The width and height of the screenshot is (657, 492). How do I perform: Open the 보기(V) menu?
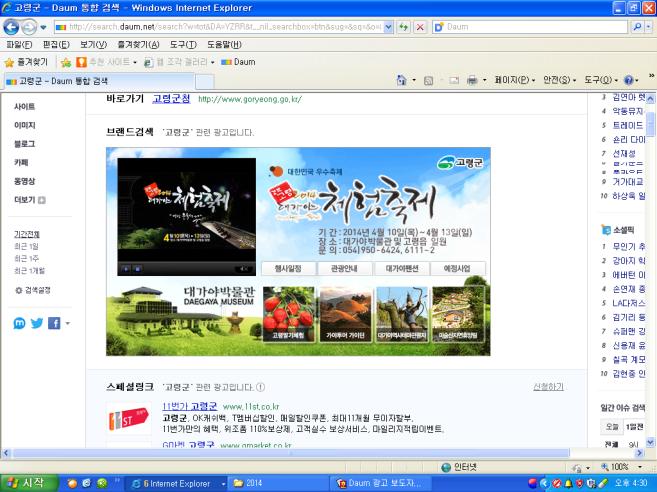click(93, 45)
